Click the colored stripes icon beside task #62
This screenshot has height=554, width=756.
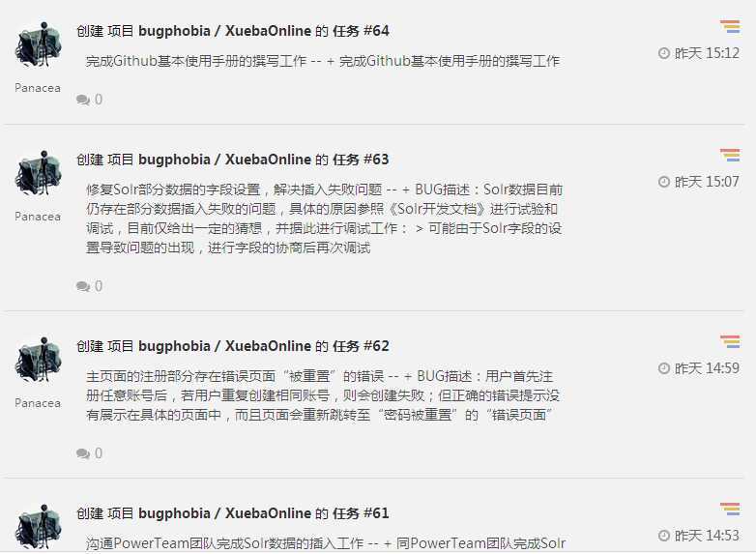[730, 342]
